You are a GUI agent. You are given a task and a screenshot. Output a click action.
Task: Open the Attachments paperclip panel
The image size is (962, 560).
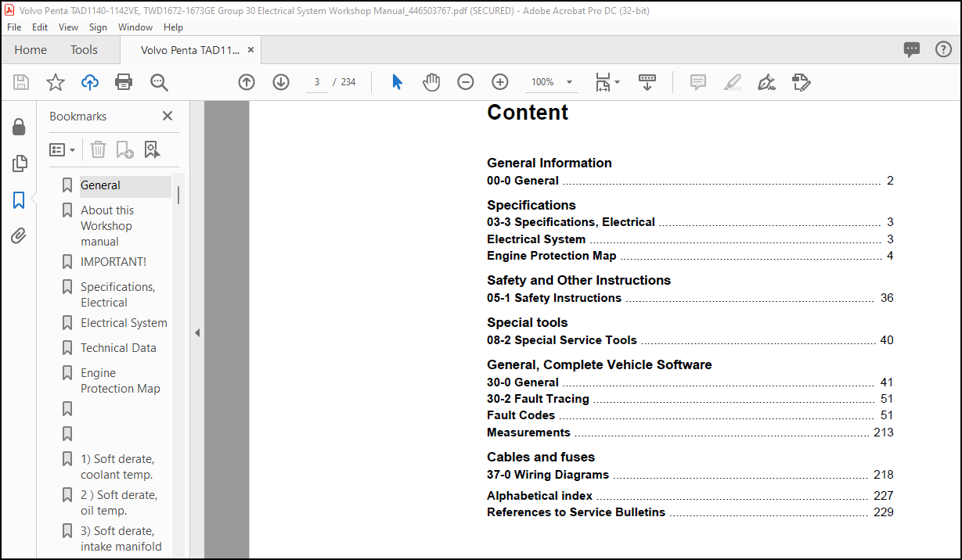(19, 236)
